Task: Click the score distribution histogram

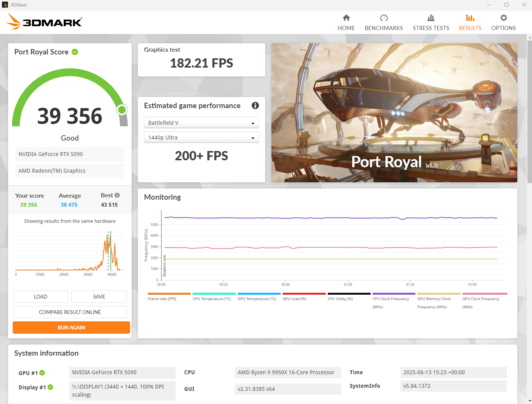Action: pos(69,251)
